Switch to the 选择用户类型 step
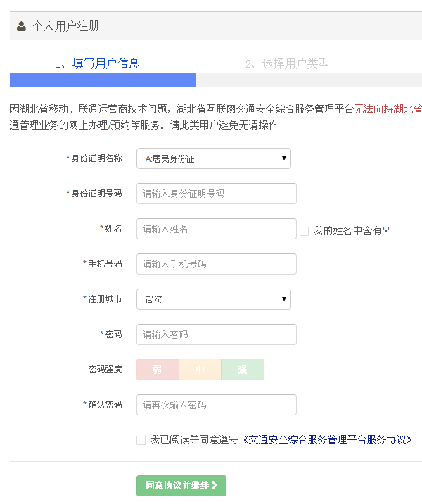422x504 pixels. (x=287, y=63)
